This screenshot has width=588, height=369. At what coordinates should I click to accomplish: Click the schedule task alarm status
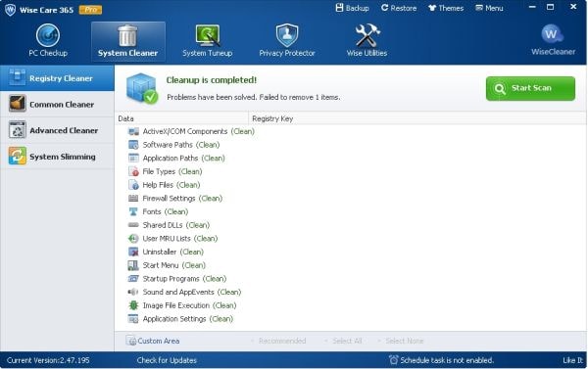[441, 360]
